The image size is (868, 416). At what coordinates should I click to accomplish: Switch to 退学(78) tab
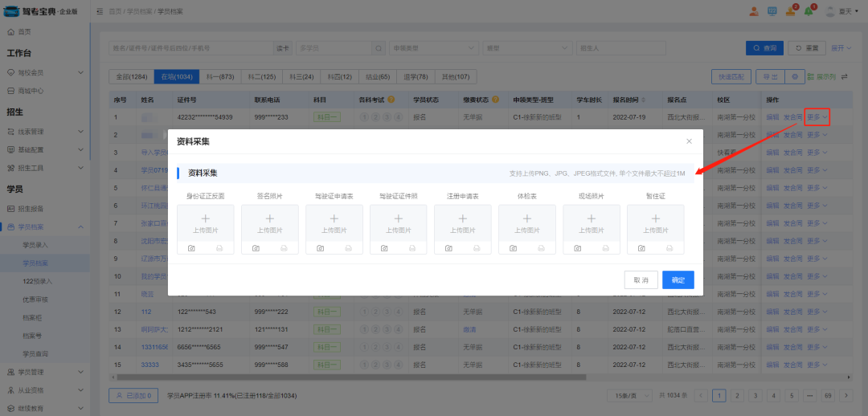(x=416, y=77)
